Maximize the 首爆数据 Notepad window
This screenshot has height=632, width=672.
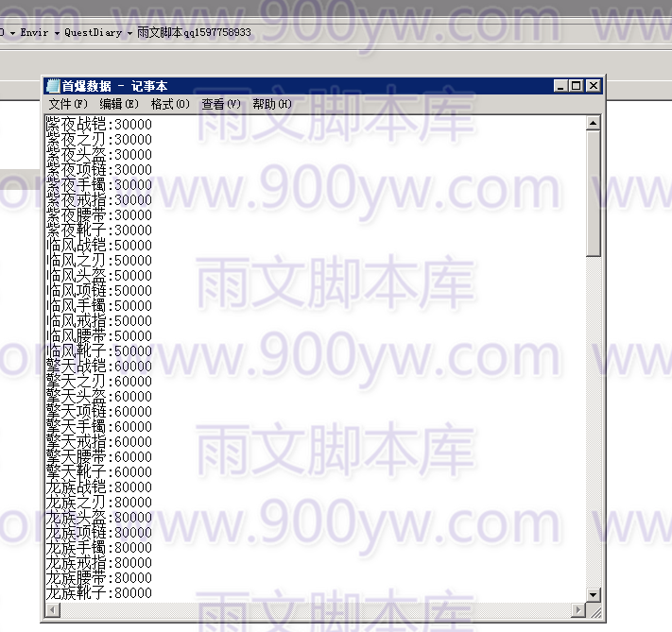(577, 86)
